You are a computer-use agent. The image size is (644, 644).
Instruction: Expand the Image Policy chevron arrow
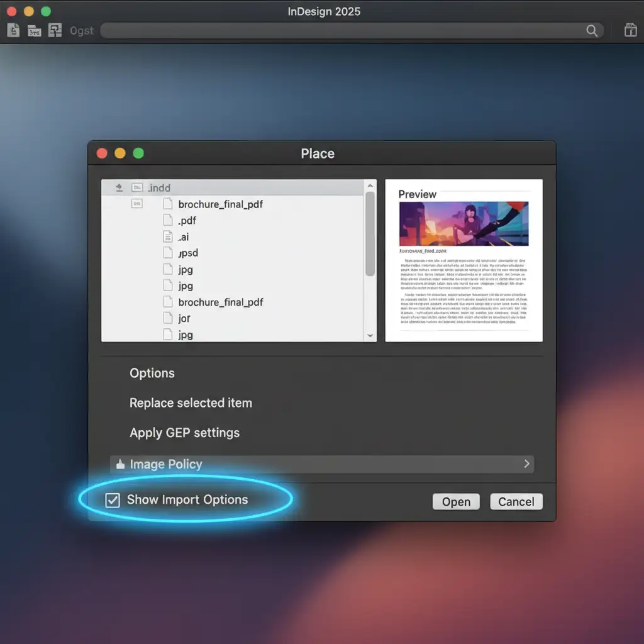click(526, 464)
